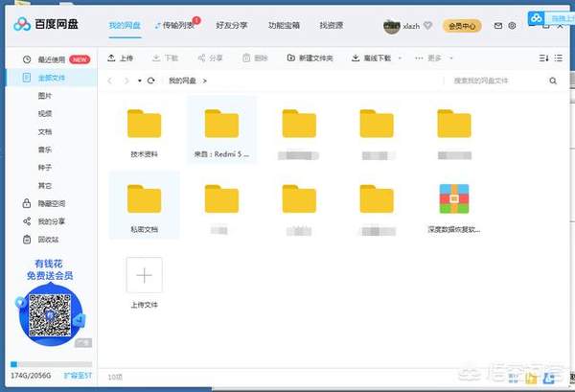Open 回收站 recycle bin
The width and height of the screenshot is (575, 392).
tap(40, 240)
